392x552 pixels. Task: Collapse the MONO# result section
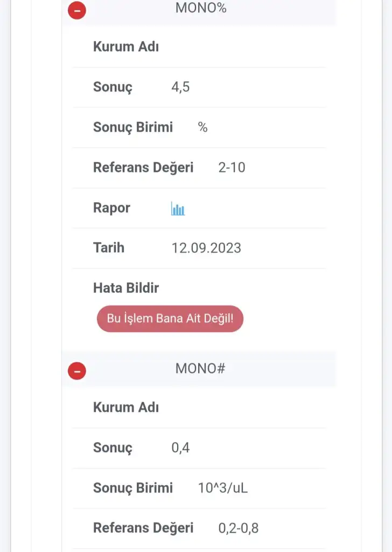(77, 371)
